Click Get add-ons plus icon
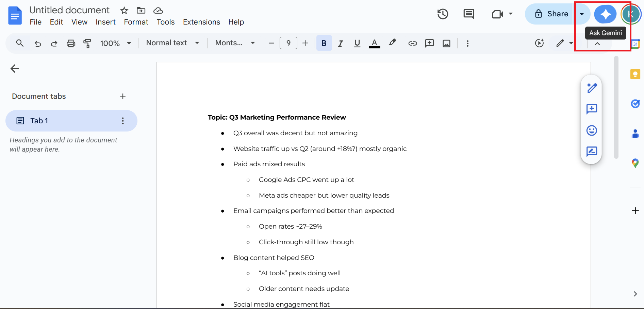Screen dimensions: 644x309 [635, 211]
